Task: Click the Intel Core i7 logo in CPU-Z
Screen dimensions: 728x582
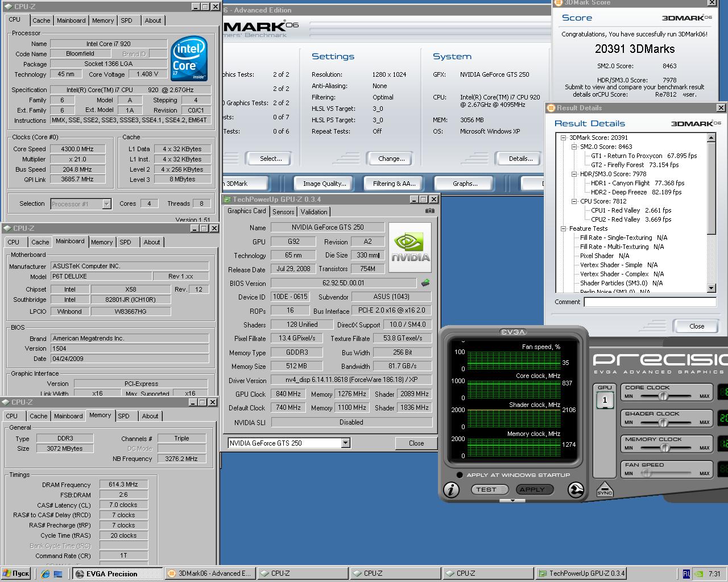Action: (189, 59)
